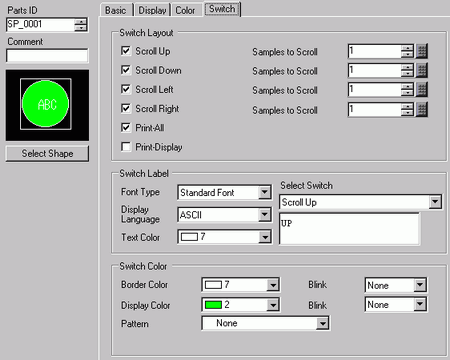Increment the Parts ID spinner
This screenshot has width=450, height=360.
click(x=81, y=22)
